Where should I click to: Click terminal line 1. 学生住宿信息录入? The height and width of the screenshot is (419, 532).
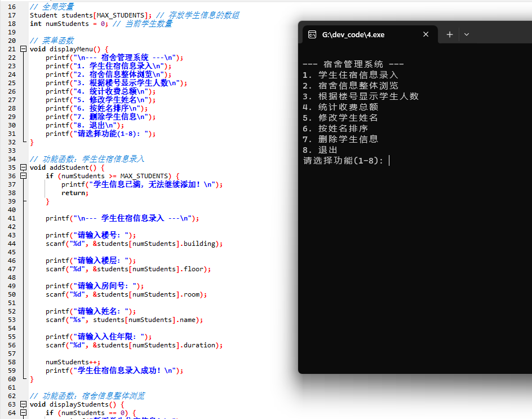[351, 75]
